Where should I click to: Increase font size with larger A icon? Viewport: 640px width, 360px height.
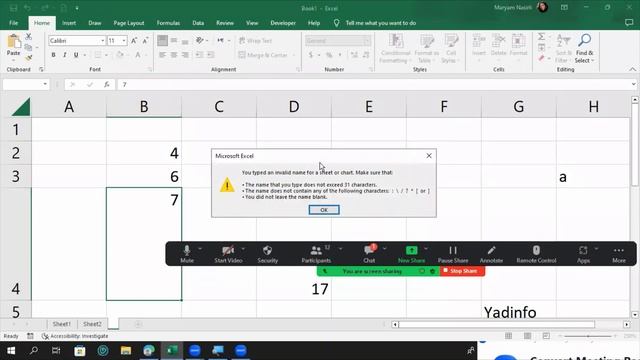[134, 40]
